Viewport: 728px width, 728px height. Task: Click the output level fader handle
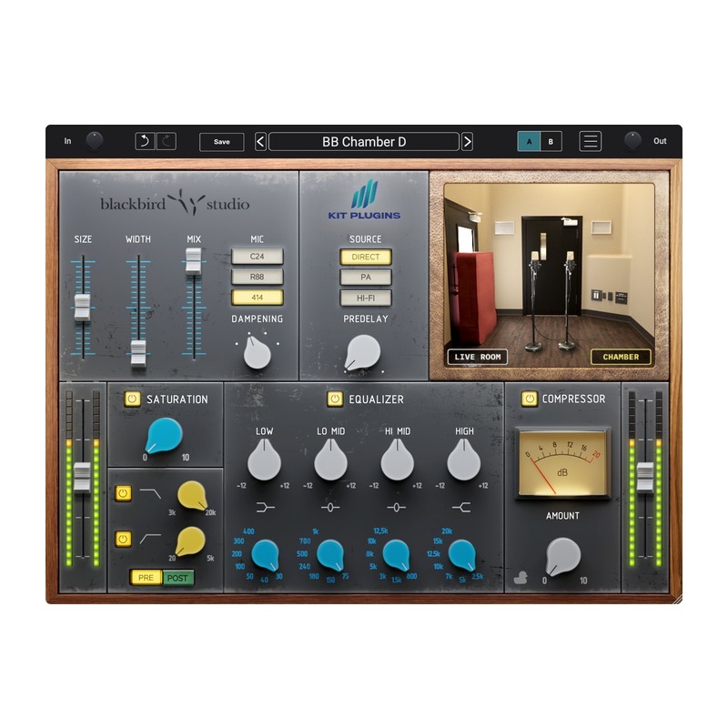645,477
